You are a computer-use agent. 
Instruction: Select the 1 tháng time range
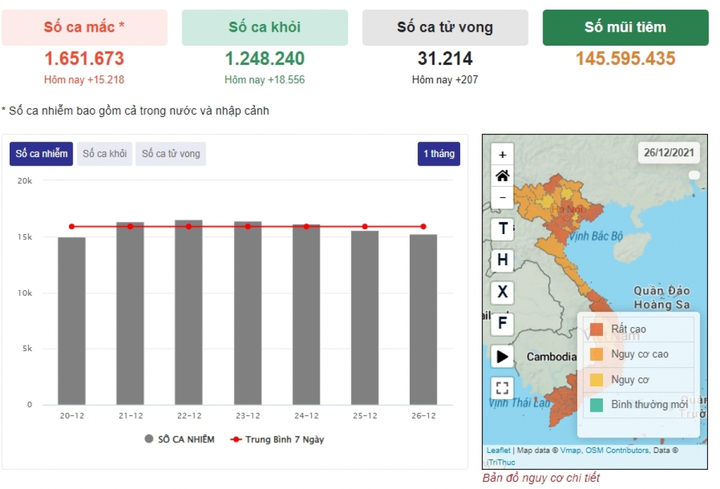439,154
